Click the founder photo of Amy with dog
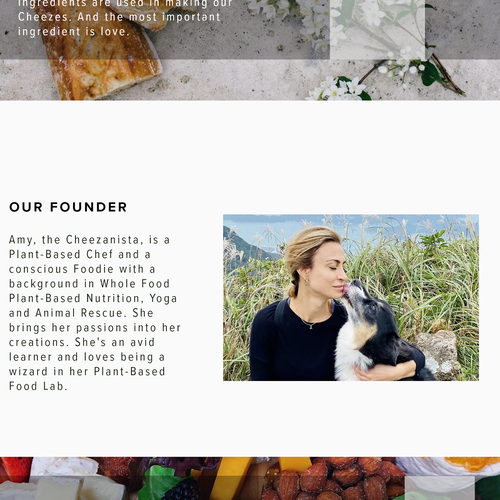 coord(351,297)
